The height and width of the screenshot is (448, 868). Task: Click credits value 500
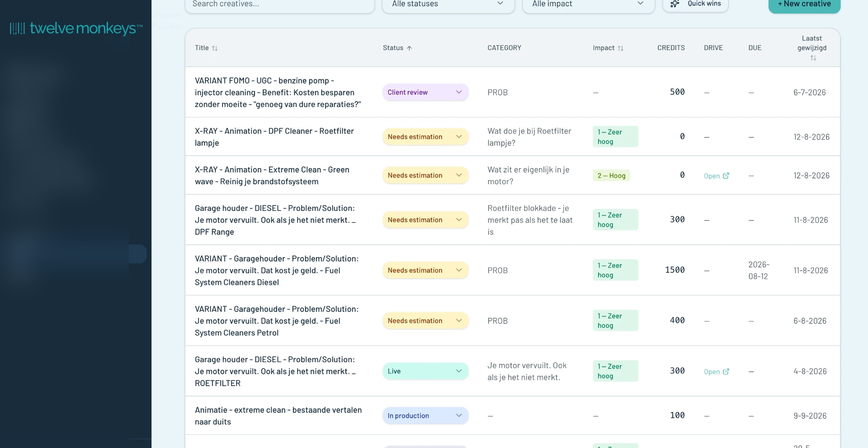point(677,92)
